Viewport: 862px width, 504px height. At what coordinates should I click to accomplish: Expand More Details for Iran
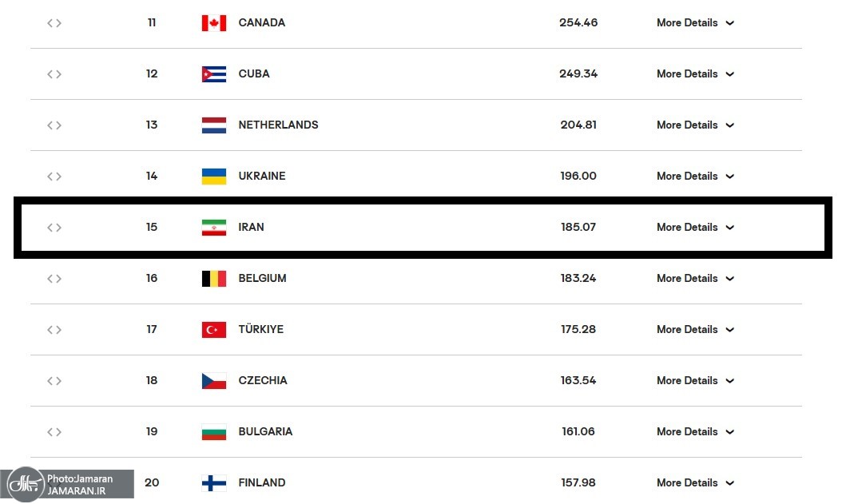[694, 228]
